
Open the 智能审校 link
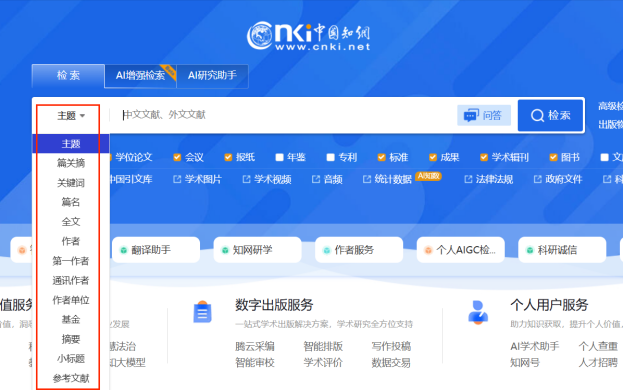pyautogui.click(x=255, y=363)
